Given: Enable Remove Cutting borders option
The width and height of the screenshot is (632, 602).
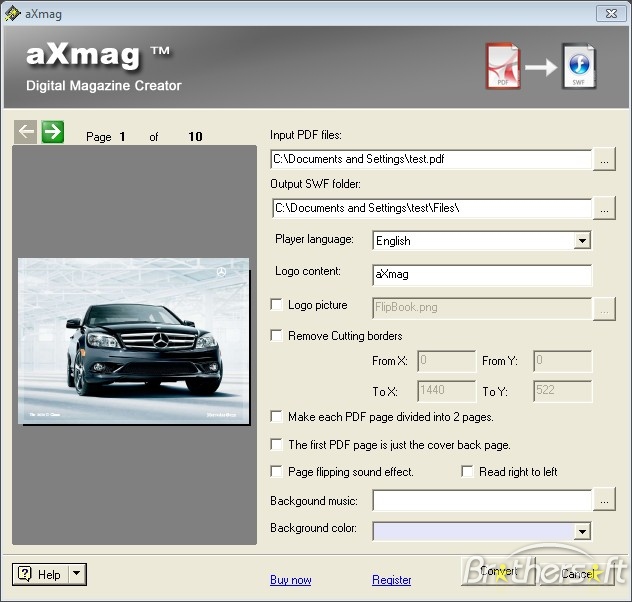Looking at the screenshot, I should [x=276, y=335].
